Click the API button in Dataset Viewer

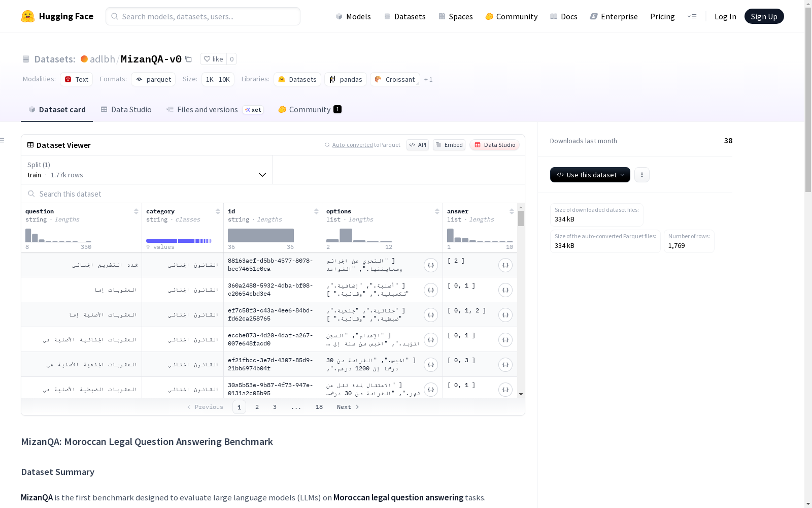(418, 145)
